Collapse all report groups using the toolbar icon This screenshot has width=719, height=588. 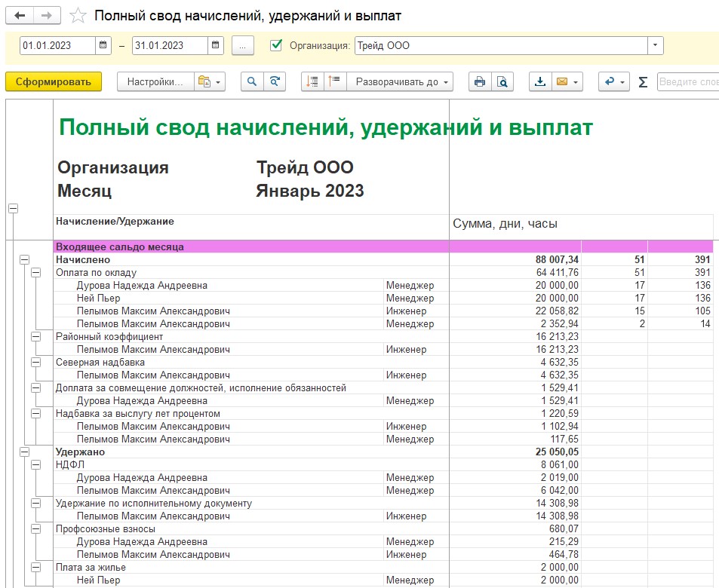(x=312, y=82)
